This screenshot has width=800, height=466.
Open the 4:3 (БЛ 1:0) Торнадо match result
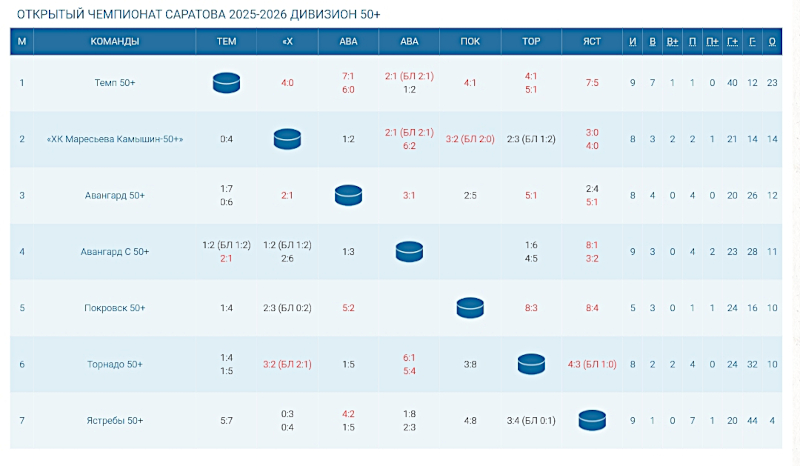tap(592, 364)
